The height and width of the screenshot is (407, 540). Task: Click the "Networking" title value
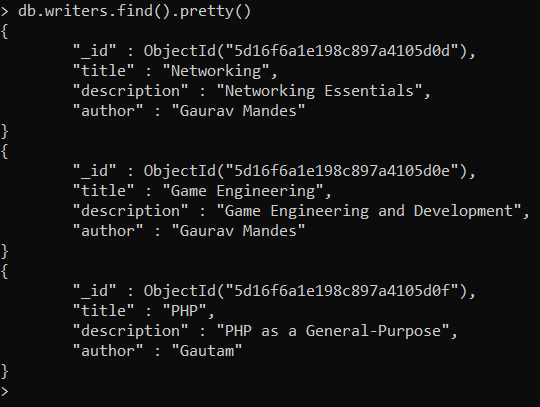216,71
